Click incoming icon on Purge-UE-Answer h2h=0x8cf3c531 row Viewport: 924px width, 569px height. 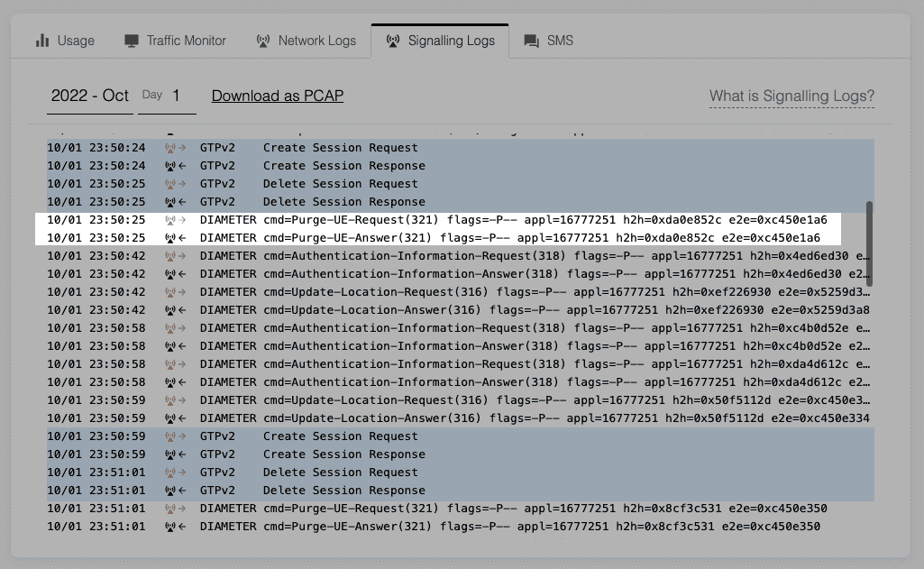point(175,527)
